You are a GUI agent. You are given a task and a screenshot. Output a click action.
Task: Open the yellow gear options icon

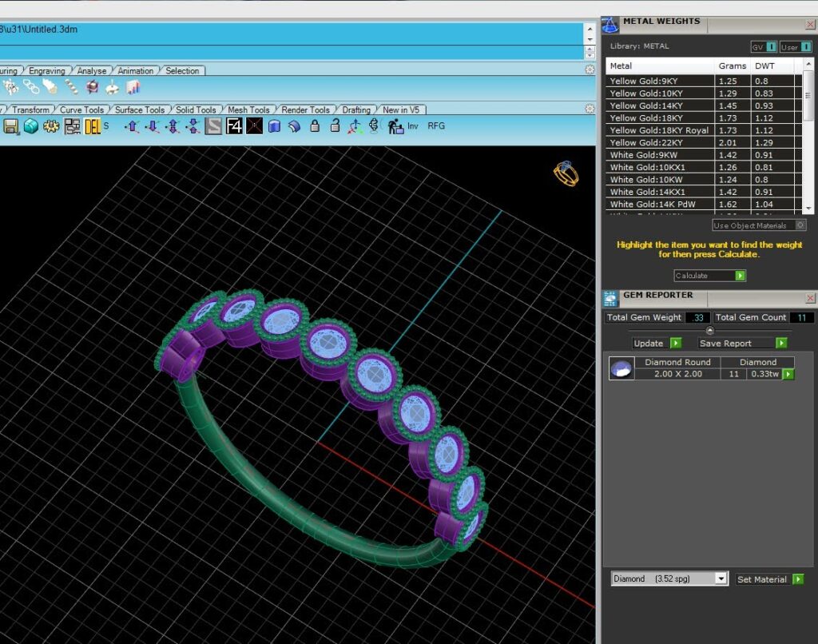point(51,126)
